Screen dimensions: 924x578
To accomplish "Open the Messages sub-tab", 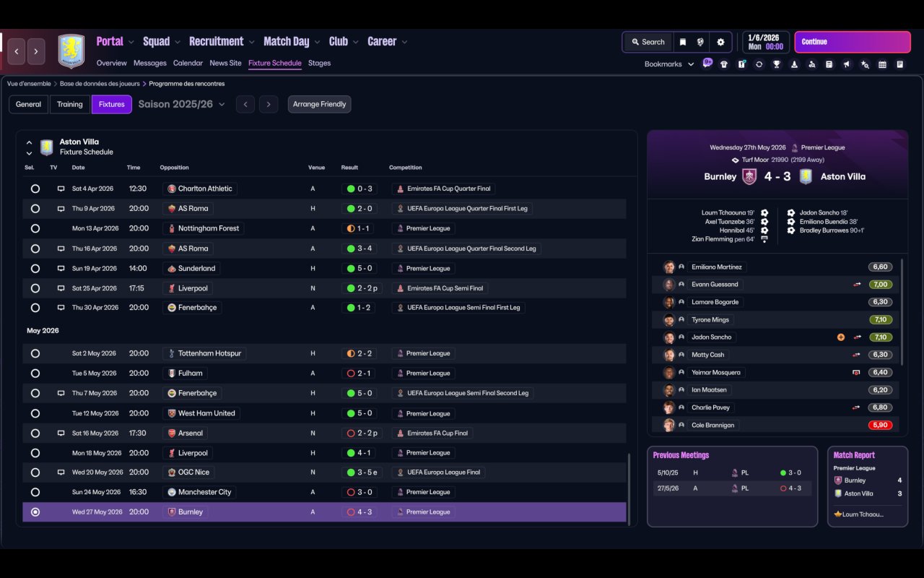I will click(150, 63).
